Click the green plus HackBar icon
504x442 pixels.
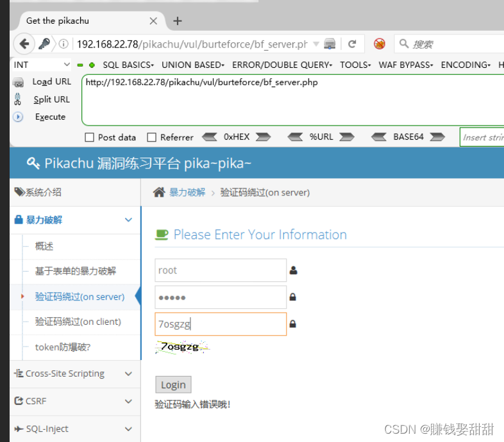coord(92,65)
